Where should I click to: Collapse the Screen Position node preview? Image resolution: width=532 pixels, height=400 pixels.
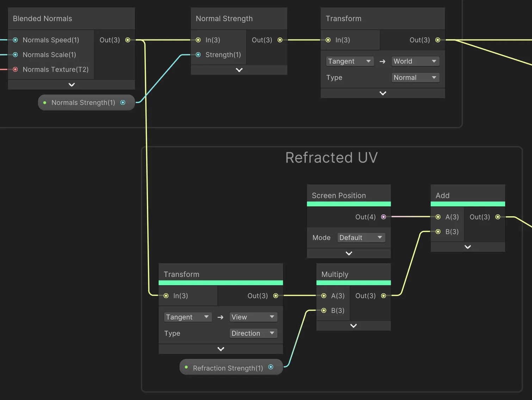click(348, 253)
